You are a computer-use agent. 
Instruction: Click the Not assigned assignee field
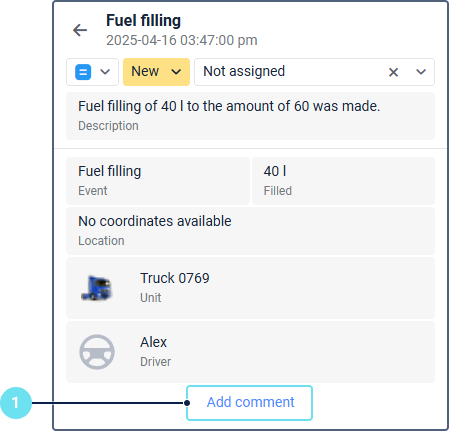(x=314, y=72)
